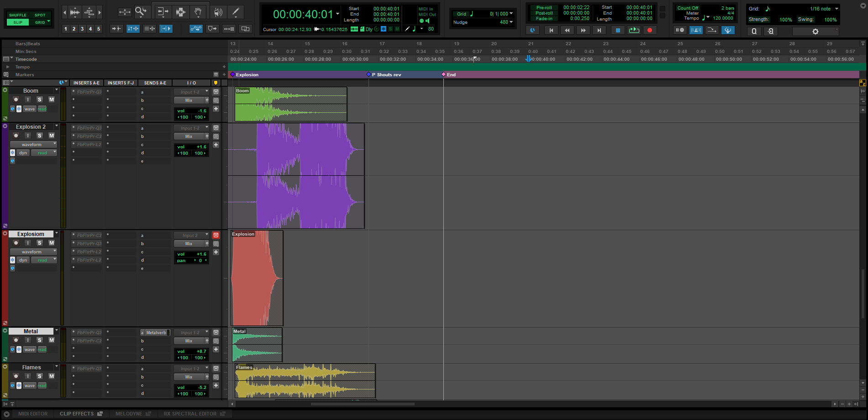The image size is (868, 420).
Task: Select Grid edit mode
Action: point(40,22)
